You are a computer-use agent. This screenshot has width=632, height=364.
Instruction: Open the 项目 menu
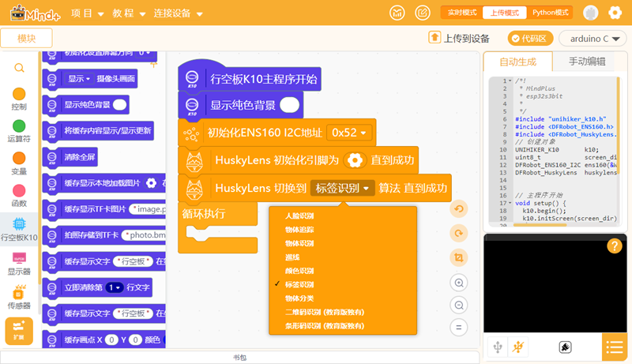click(87, 13)
